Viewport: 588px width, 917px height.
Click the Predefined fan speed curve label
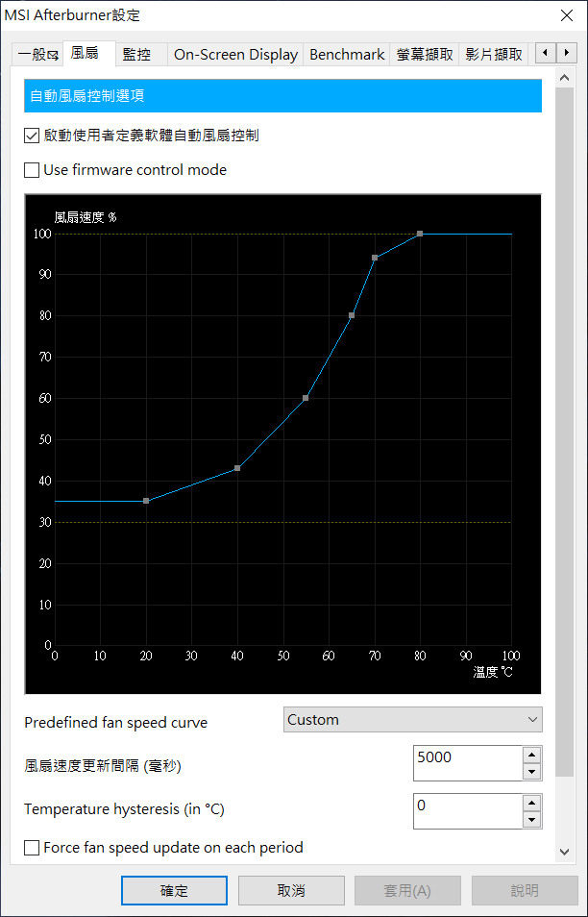coord(115,723)
